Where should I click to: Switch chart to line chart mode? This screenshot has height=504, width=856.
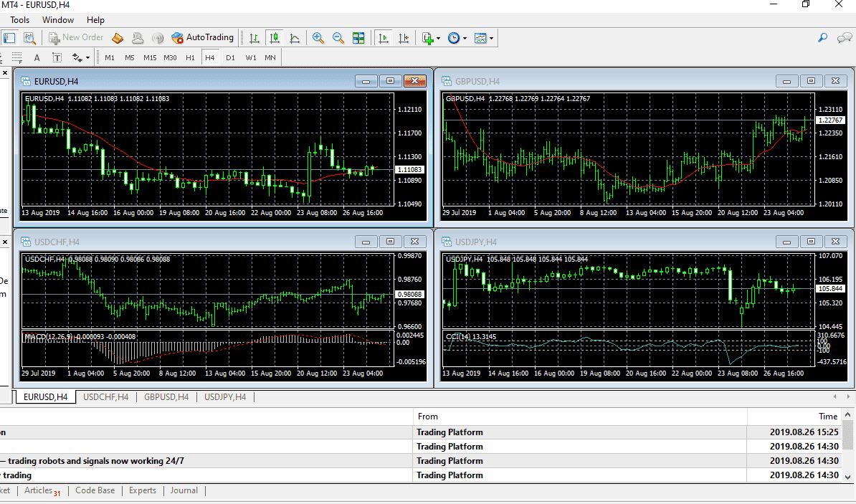pos(295,38)
